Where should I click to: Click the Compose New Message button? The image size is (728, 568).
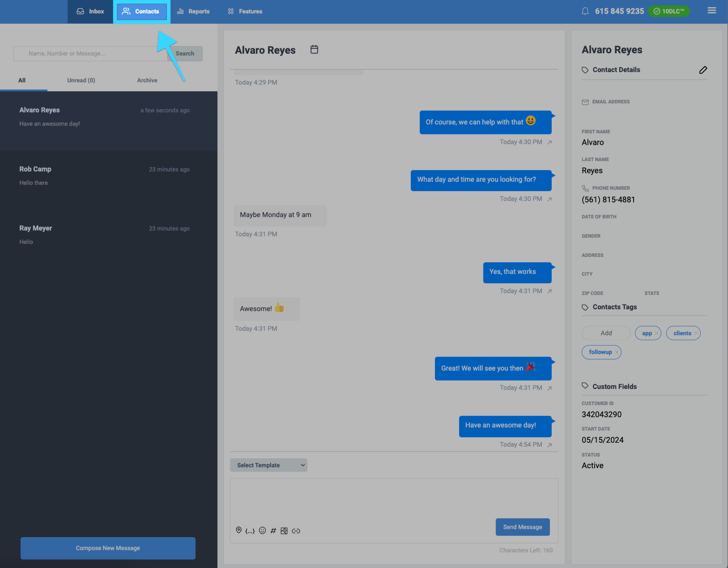[x=107, y=548]
